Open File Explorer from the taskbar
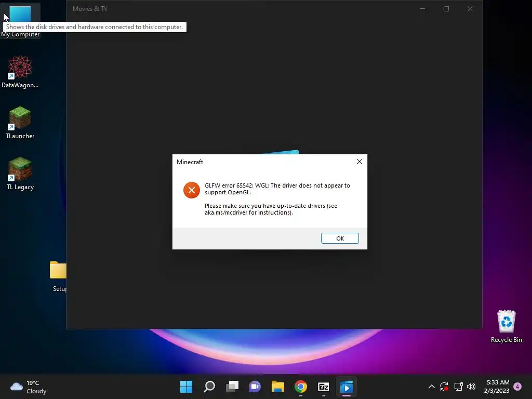532x399 pixels. (x=277, y=387)
